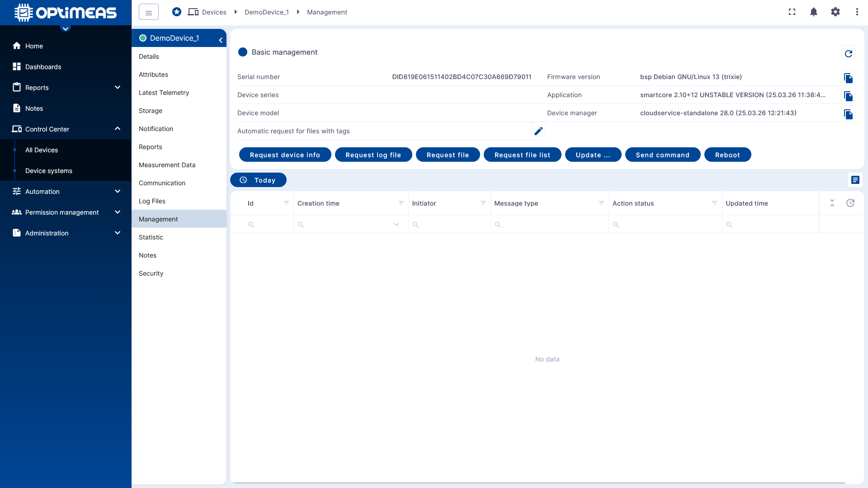The height and width of the screenshot is (488, 868).
Task: Collapse the Control Center section
Action: point(118,128)
